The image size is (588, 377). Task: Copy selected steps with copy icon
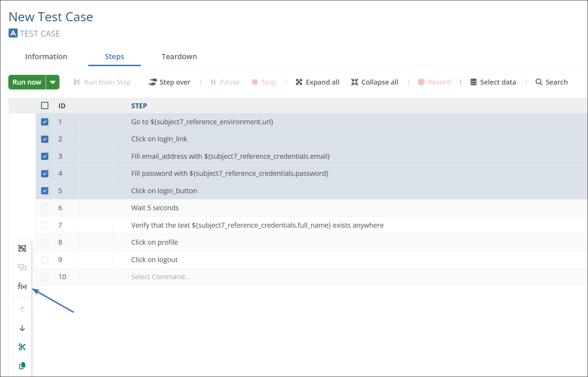coord(22,366)
